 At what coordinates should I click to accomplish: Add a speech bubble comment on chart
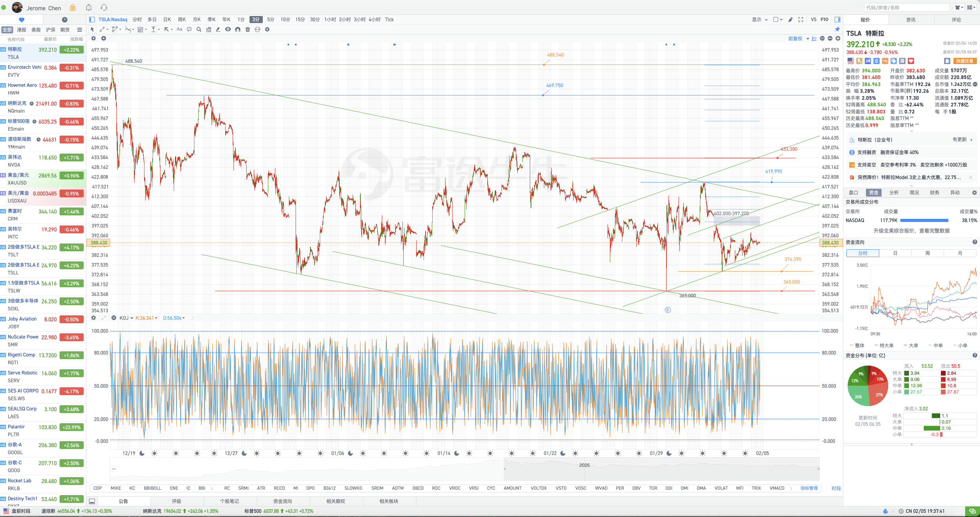[x=189, y=29]
